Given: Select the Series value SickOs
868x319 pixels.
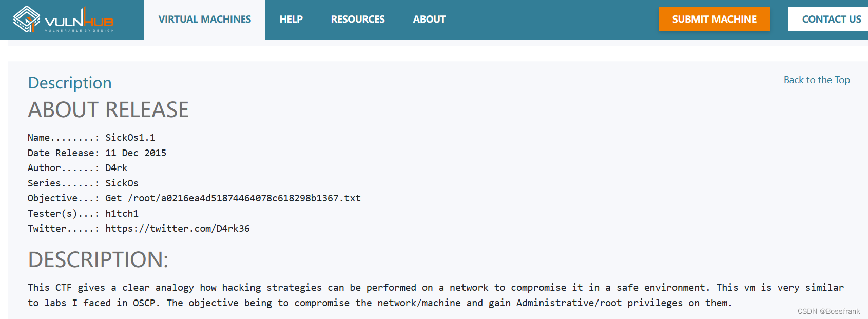Looking at the screenshot, I should [x=122, y=183].
